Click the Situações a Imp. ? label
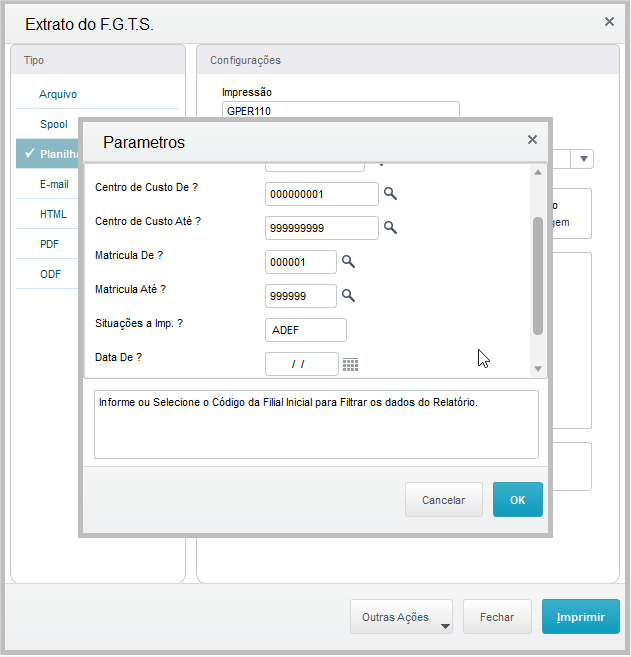Viewport: 631px width, 657px height. (139, 323)
